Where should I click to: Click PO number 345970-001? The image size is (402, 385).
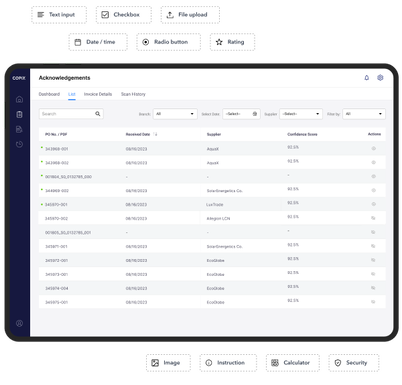56,204
